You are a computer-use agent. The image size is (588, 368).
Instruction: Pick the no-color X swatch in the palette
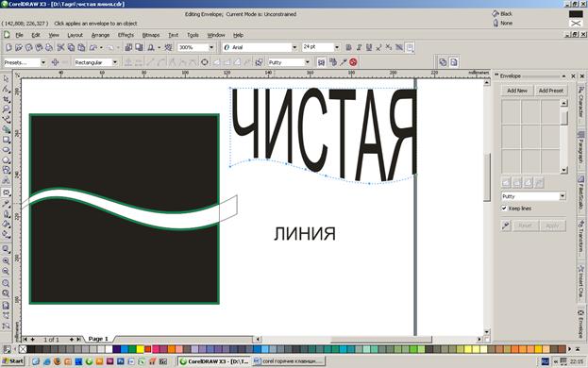[x=23, y=349]
